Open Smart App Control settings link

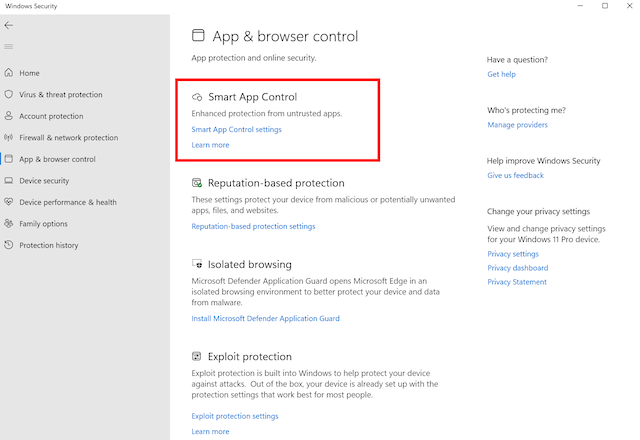tap(236, 130)
